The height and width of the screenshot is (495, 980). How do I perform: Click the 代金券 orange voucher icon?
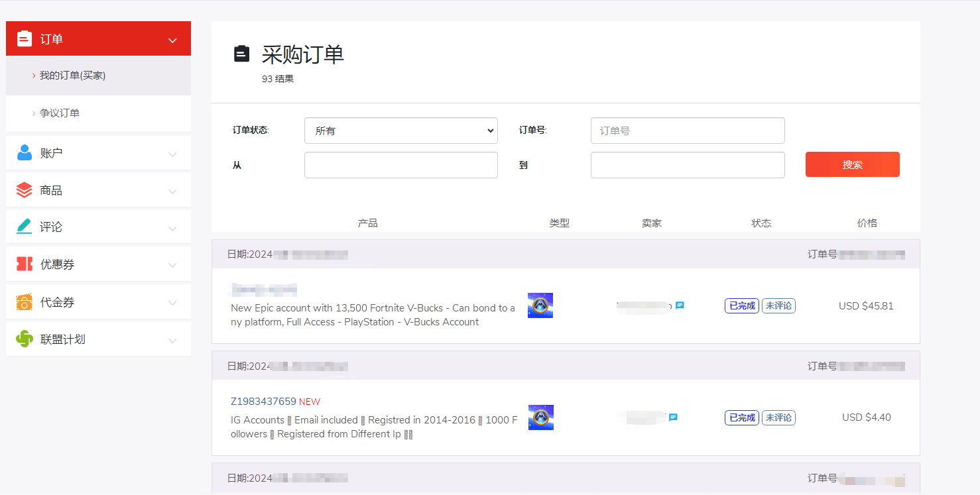[25, 302]
